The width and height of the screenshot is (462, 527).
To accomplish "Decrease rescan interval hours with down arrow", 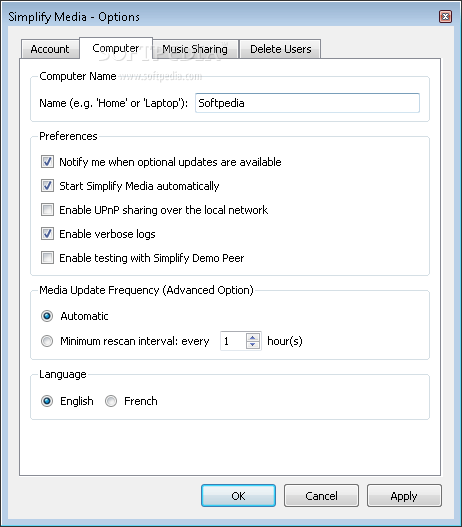I will (x=253, y=345).
